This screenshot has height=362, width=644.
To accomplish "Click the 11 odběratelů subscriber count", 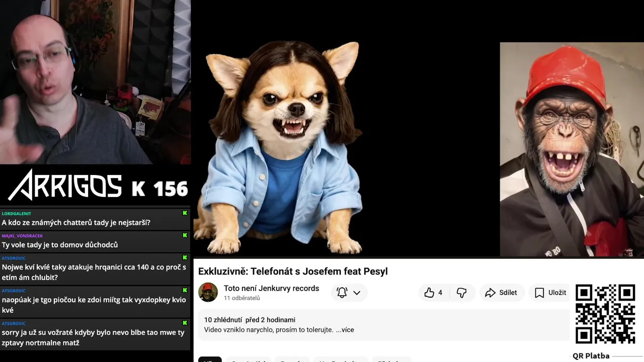I will click(x=242, y=298).
